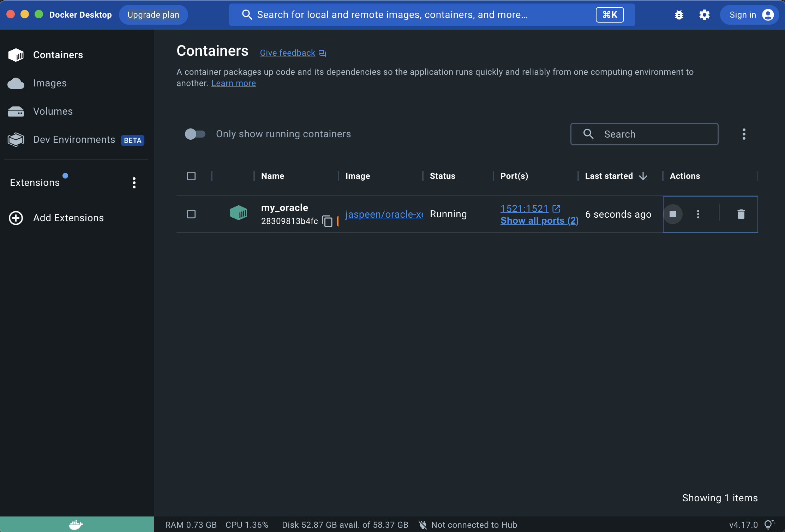The image size is (785, 532).
Task: Open the Extensions three-dot menu
Action: pyautogui.click(x=134, y=183)
